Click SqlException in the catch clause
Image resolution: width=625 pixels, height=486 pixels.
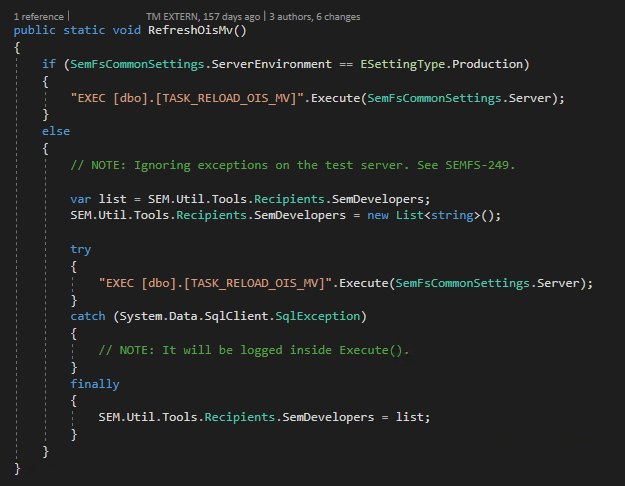[x=318, y=316]
